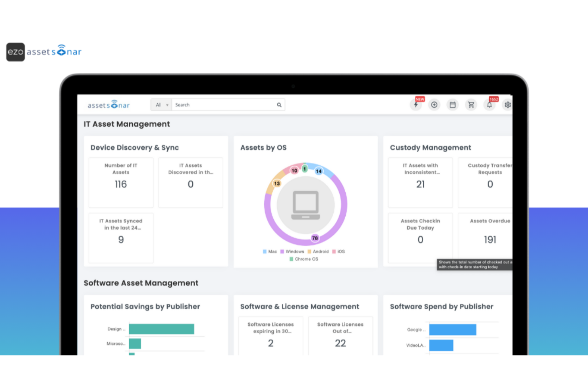Hide Chrome OS via its legend item
Screen dimensions: 588x392
point(304,259)
